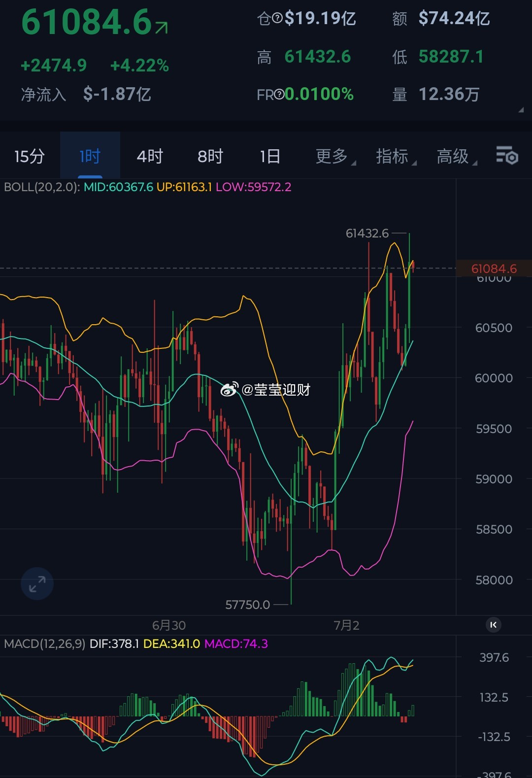The image size is (532, 778).
Task: Jump to latest candle arrow icon
Action: point(493,625)
